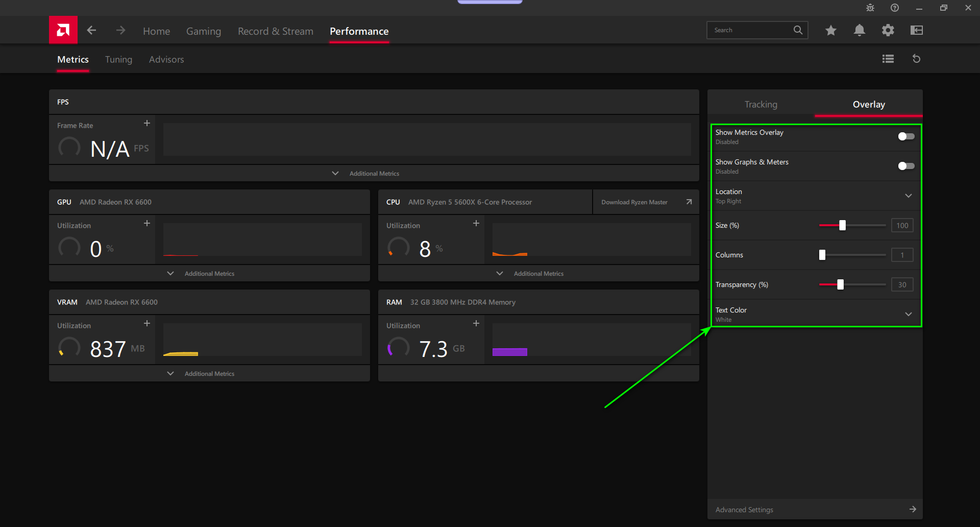Select the Performance tab
This screenshot has height=527, width=980.
pyautogui.click(x=359, y=31)
